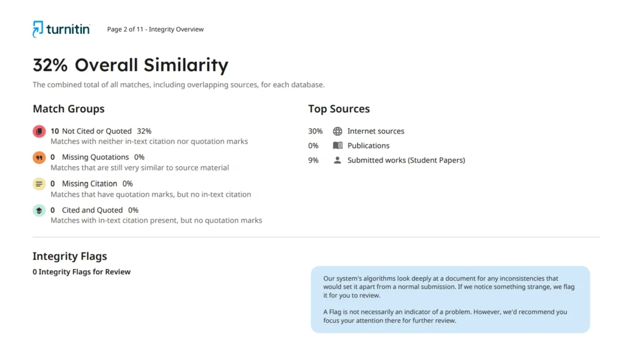Open Internet sources in Top Sources
Screen dimensions: 622x364
tap(375, 131)
